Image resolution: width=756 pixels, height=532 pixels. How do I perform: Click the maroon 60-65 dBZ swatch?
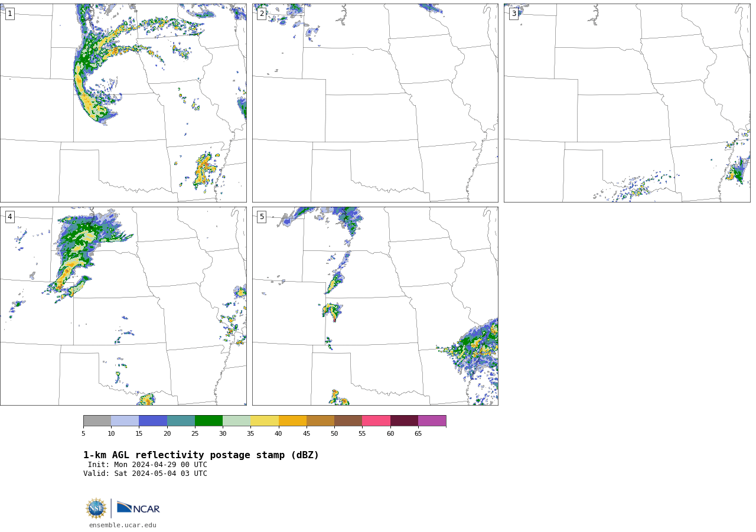404,421
